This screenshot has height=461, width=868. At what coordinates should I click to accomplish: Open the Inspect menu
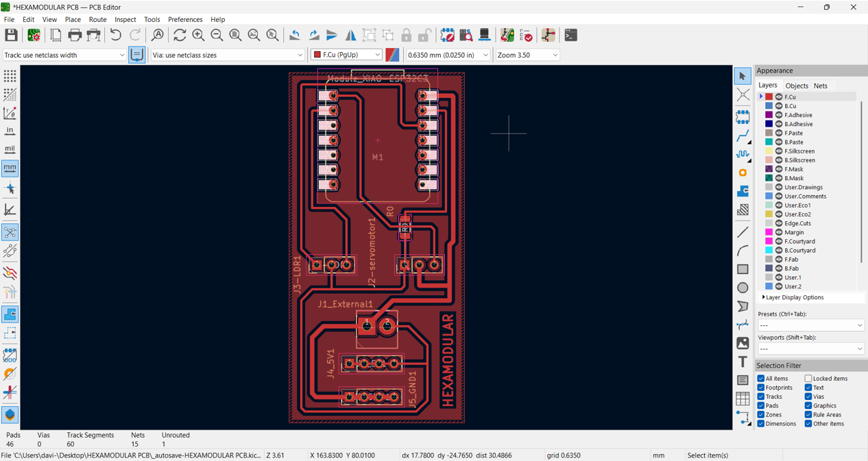[125, 20]
